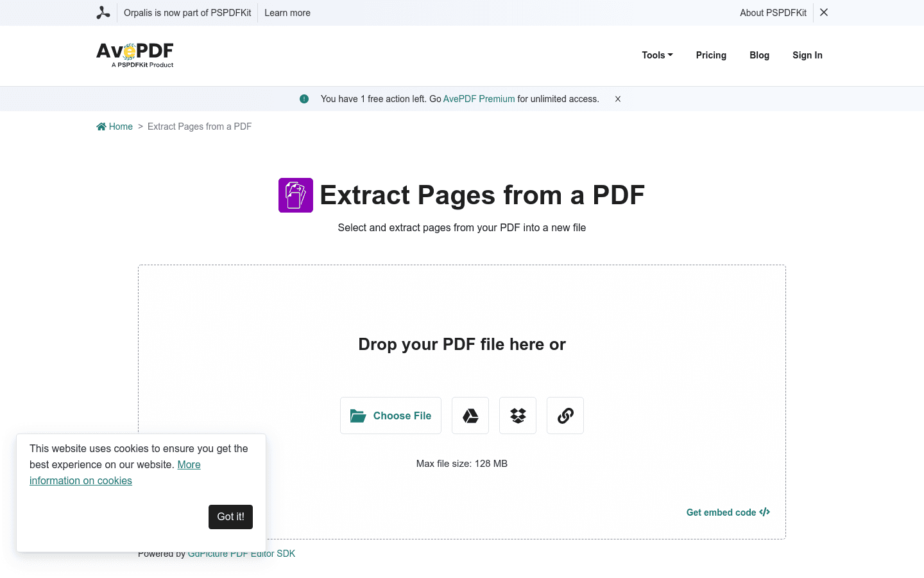924x578 pixels.
Task: Close the free action notification
Action: (x=617, y=99)
